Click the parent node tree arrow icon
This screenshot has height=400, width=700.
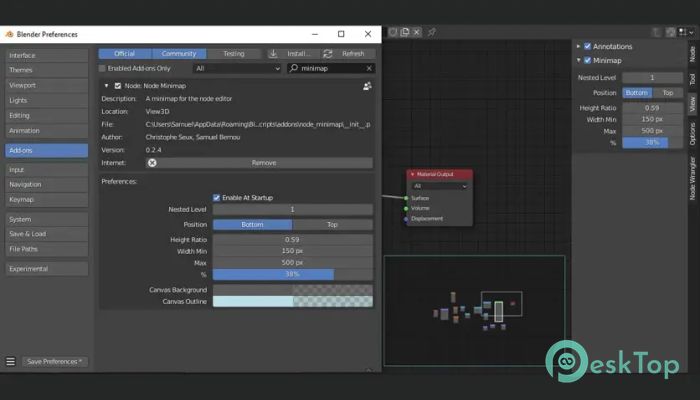tap(657, 32)
